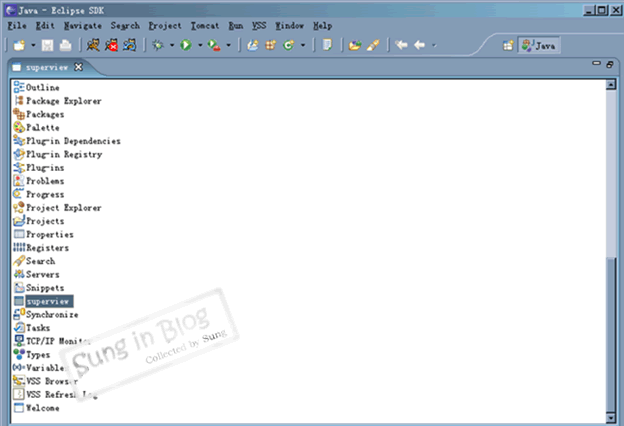Open the Navigate menu
624x426 pixels.
(83, 26)
